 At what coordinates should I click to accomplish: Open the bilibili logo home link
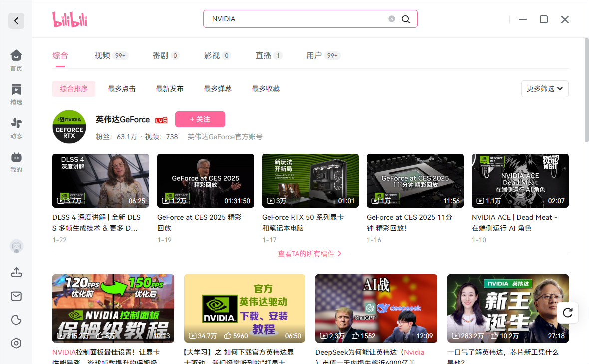[x=70, y=19]
